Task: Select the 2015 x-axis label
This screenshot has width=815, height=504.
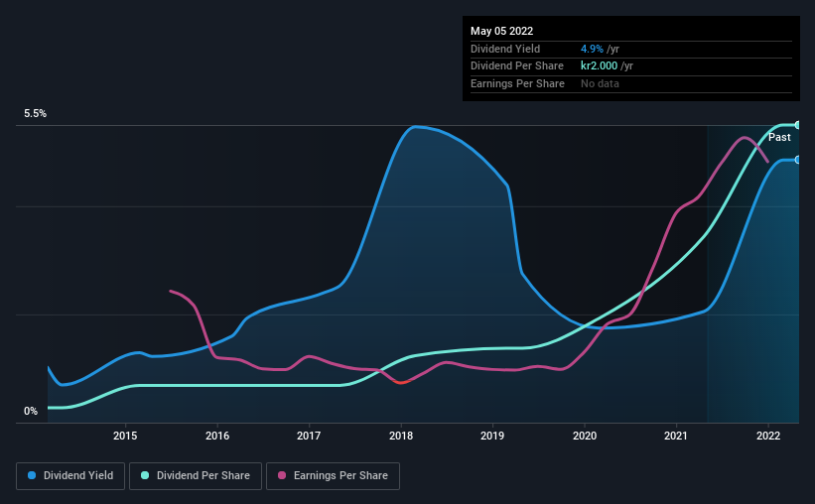Action: (x=125, y=436)
